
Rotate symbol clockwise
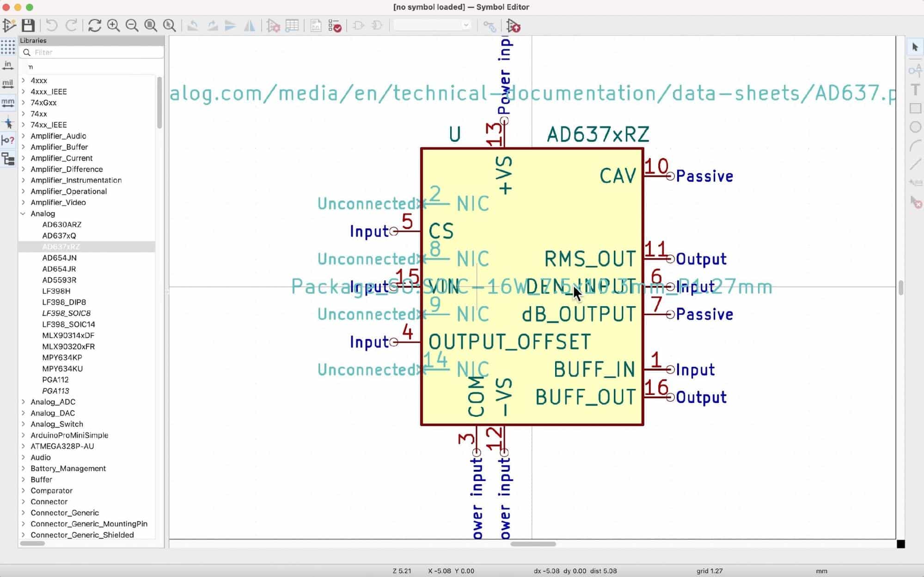click(x=212, y=25)
